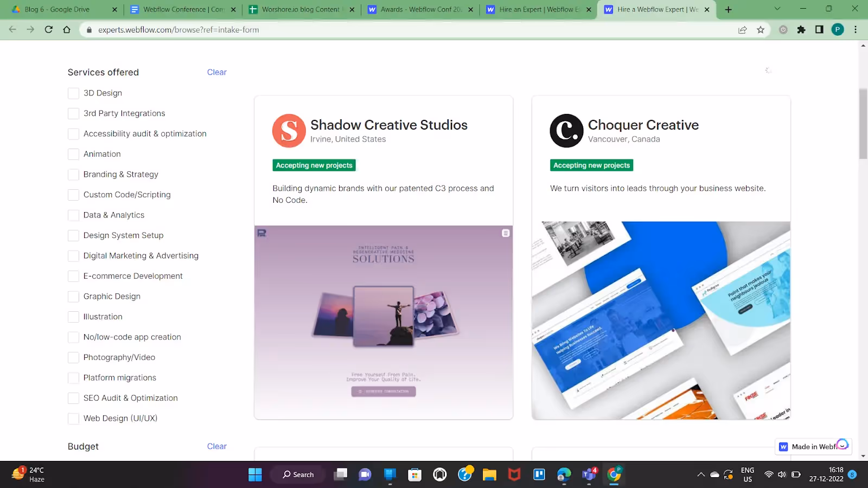
Task: Open the clock and date panel
Action: (x=826, y=474)
